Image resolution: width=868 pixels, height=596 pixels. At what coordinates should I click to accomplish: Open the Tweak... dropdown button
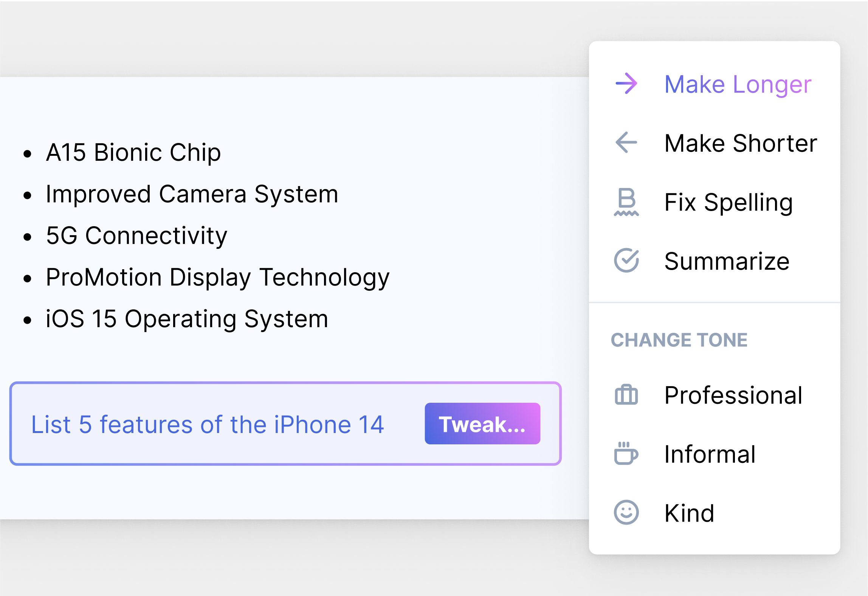(x=482, y=424)
